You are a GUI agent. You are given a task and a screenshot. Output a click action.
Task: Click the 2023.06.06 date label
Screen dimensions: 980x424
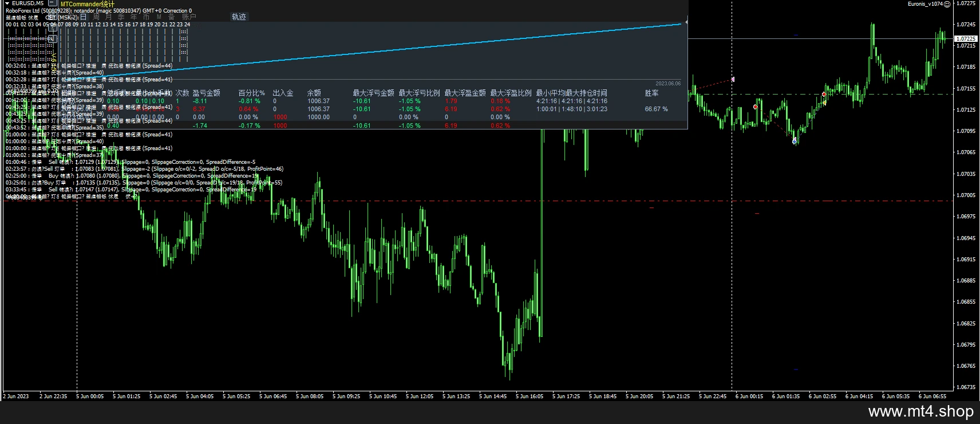pyautogui.click(x=668, y=84)
